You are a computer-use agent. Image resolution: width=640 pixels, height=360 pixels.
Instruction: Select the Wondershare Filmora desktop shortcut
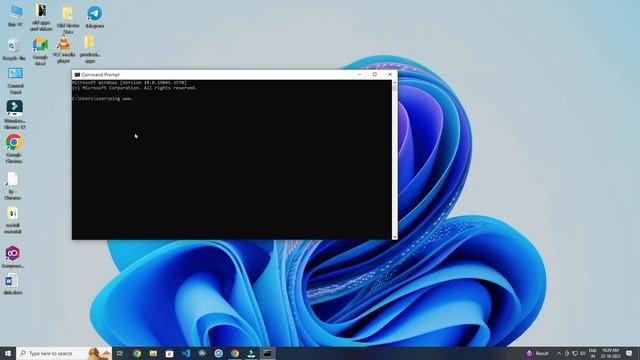(15, 115)
